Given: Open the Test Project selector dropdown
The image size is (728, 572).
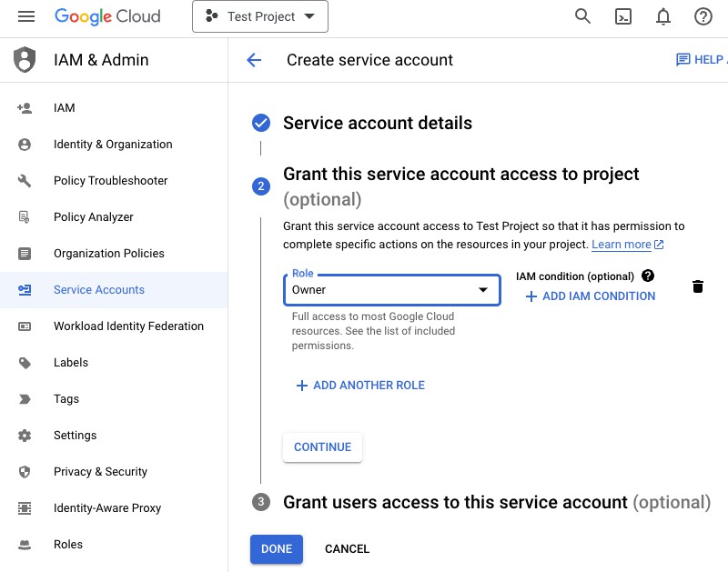Looking at the screenshot, I should (x=259, y=16).
